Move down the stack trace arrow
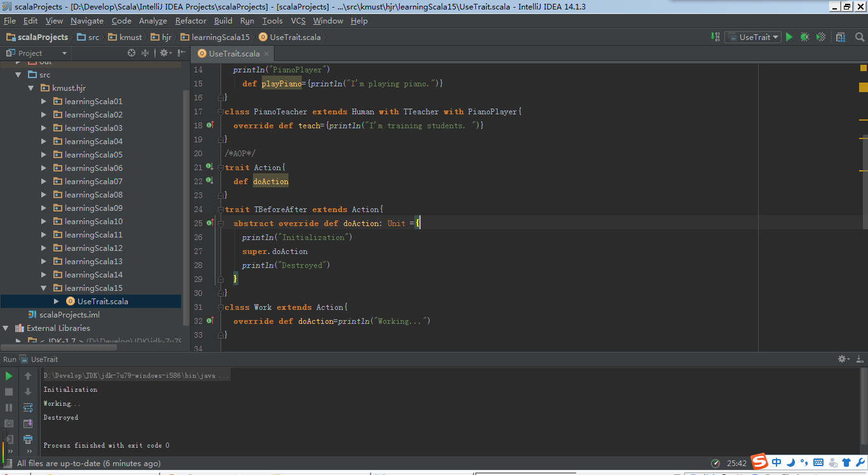The image size is (868, 475). pyautogui.click(x=28, y=392)
